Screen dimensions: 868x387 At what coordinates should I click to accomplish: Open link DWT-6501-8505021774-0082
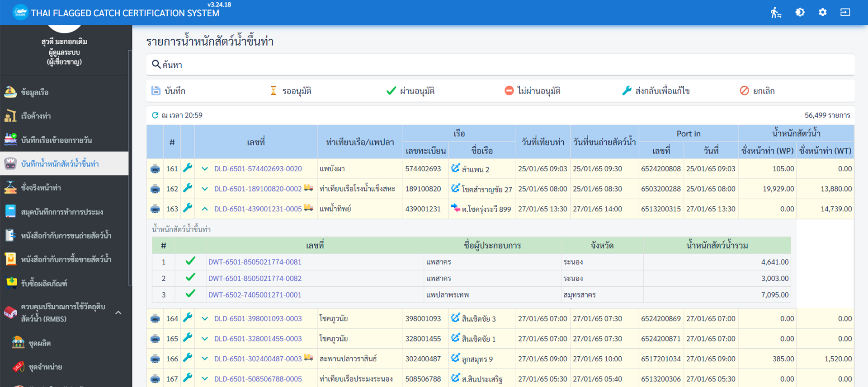click(x=255, y=278)
